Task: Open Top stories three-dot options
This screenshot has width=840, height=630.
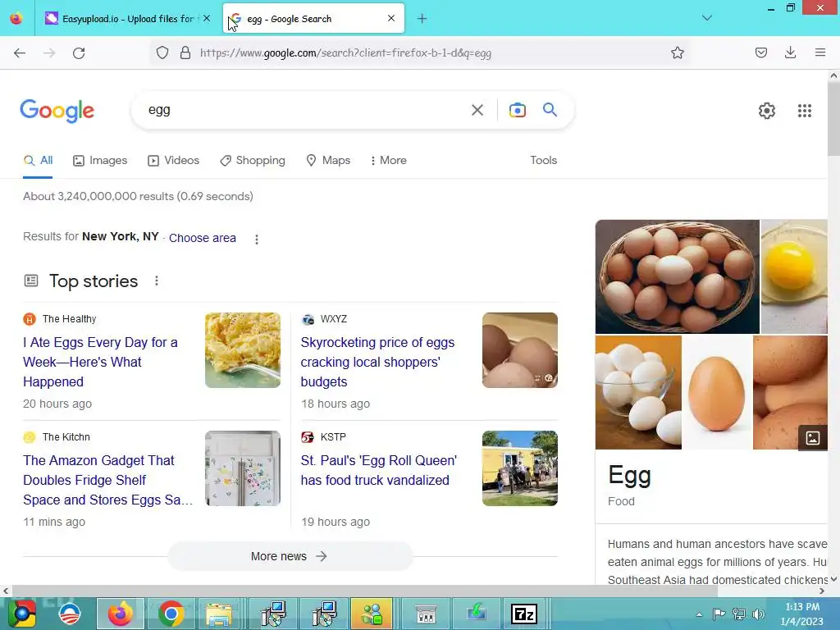Action: pos(157,281)
